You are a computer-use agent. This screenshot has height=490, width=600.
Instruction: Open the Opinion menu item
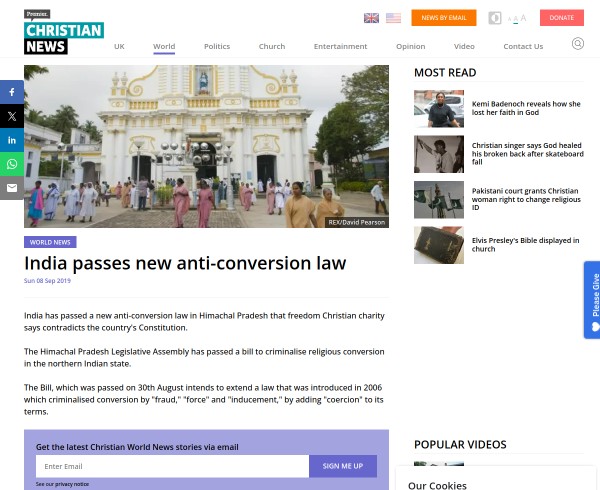411,46
